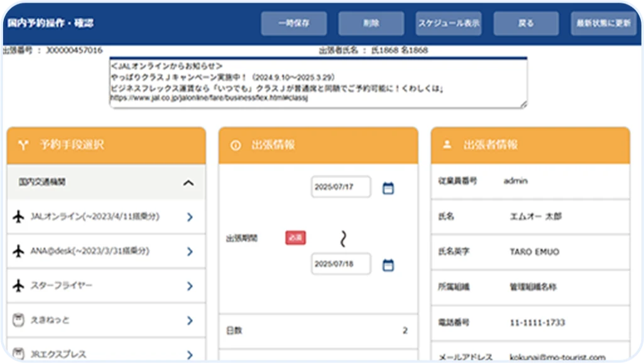
Task: Open the calendar picker for 2025/07/17
Action: coord(388,187)
